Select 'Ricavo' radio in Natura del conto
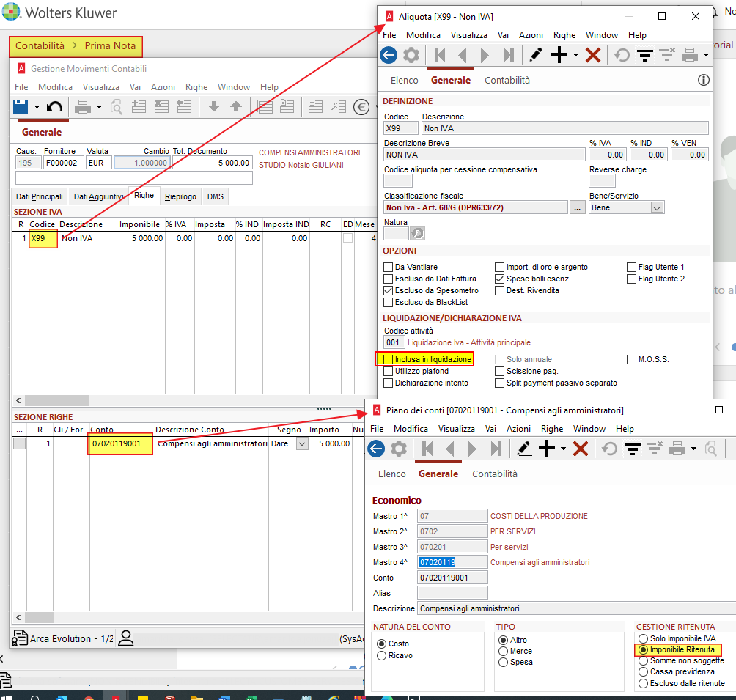The height and width of the screenshot is (700, 736). click(382, 656)
